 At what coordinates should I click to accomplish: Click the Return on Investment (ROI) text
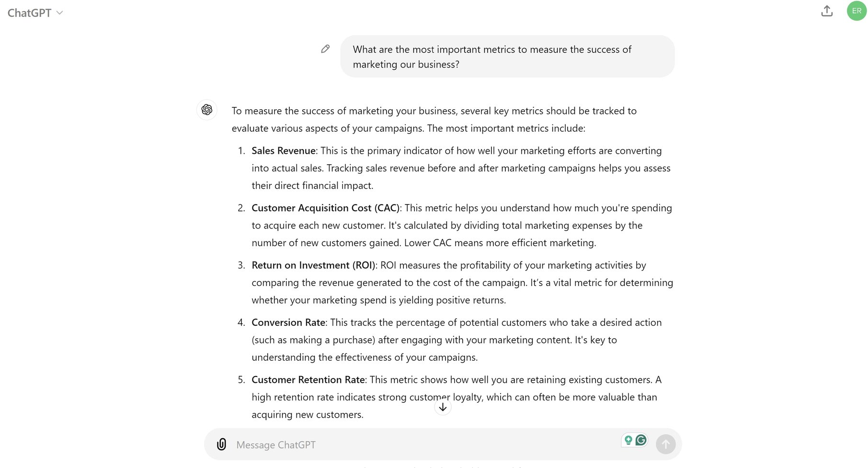click(313, 265)
